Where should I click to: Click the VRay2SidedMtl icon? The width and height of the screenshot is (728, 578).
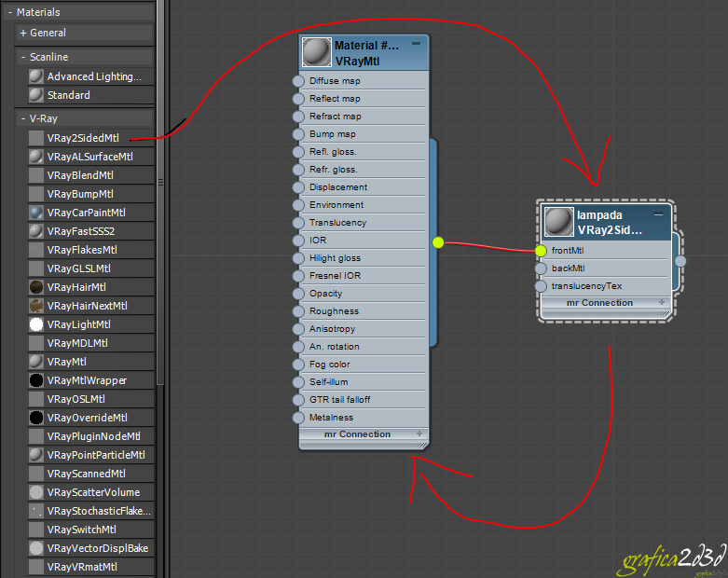pos(36,138)
